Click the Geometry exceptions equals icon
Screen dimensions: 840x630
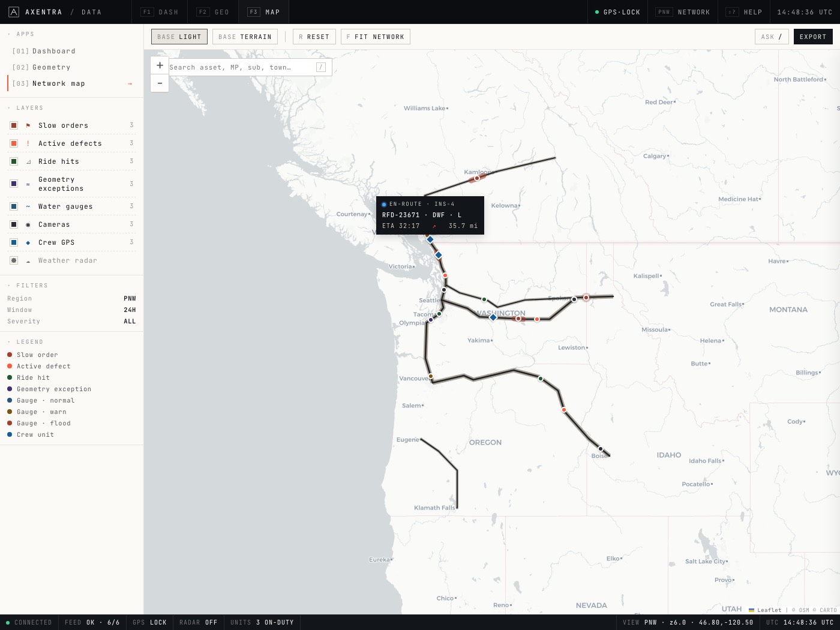(x=28, y=184)
